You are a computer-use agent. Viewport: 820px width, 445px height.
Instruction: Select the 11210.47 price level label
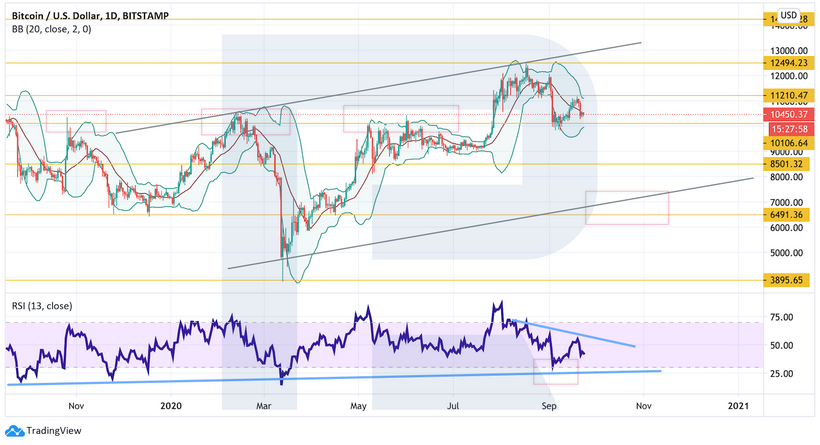pos(788,95)
